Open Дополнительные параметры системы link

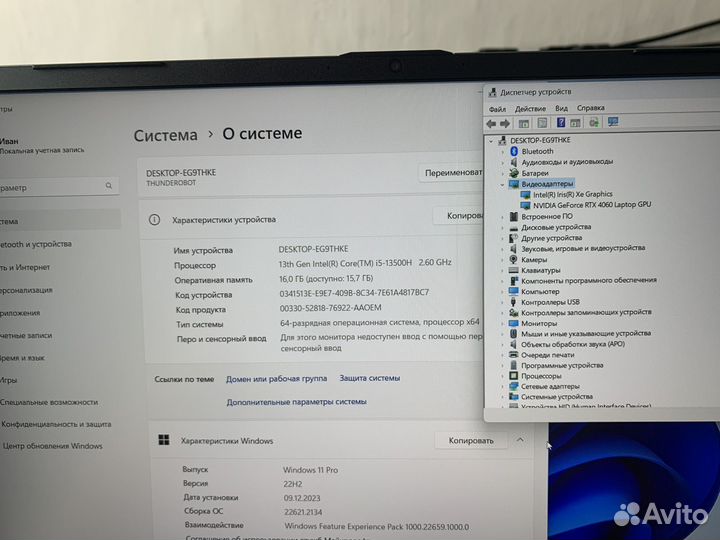point(296,402)
